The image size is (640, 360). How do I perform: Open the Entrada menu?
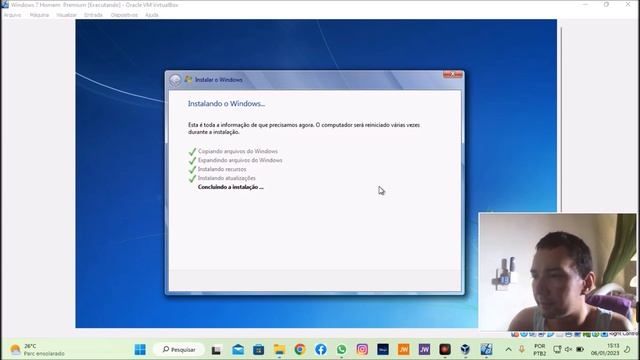[93, 15]
